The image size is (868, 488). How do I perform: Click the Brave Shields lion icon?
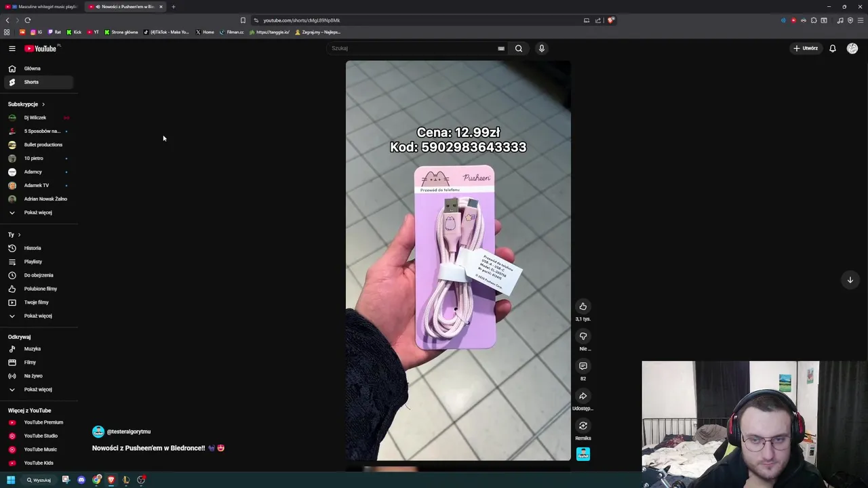[x=610, y=20]
